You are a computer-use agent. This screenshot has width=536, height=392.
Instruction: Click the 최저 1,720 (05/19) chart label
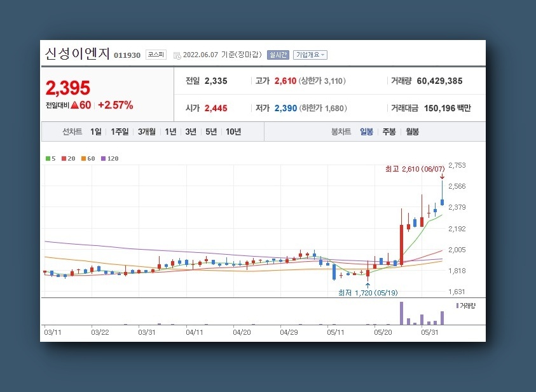(x=368, y=293)
